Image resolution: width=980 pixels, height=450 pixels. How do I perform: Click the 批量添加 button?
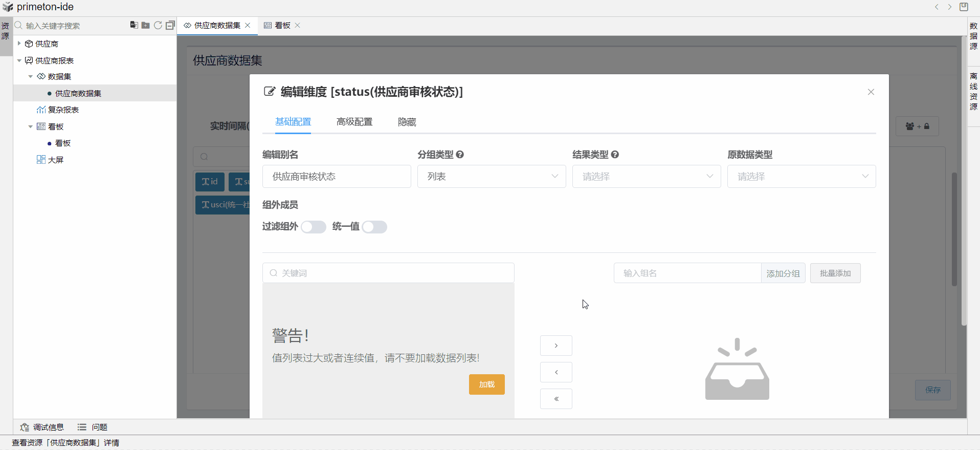tap(835, 273)
